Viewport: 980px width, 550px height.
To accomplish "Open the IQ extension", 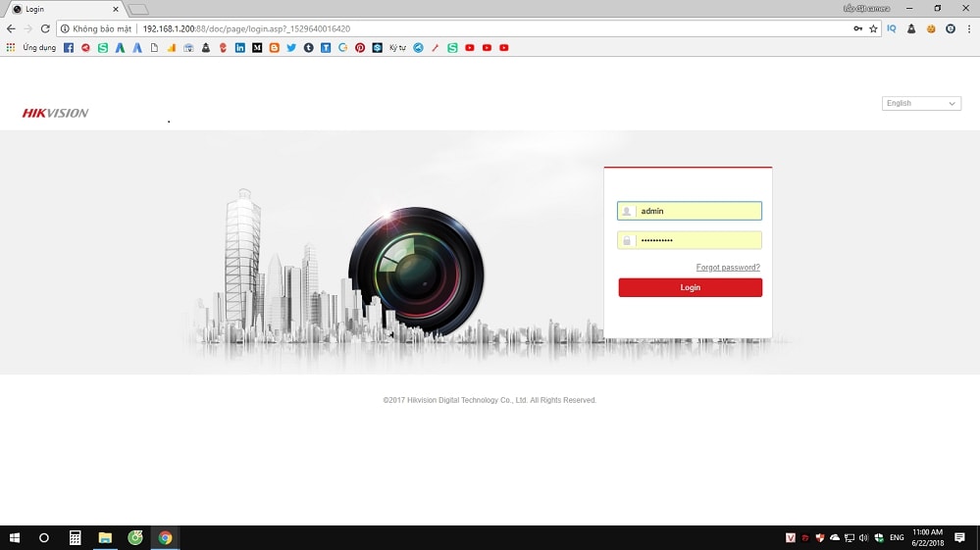I will (892, 28).
